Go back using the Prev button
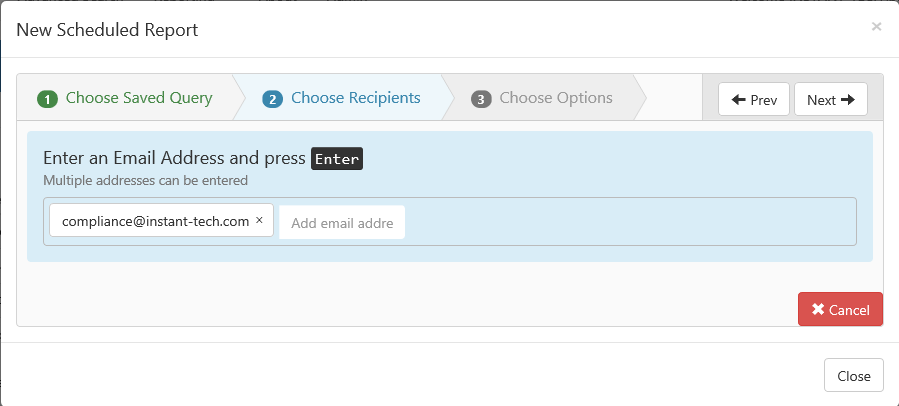The height and width of the screenshot is (406, 899). pyautogui.click(x=754, y=99)
